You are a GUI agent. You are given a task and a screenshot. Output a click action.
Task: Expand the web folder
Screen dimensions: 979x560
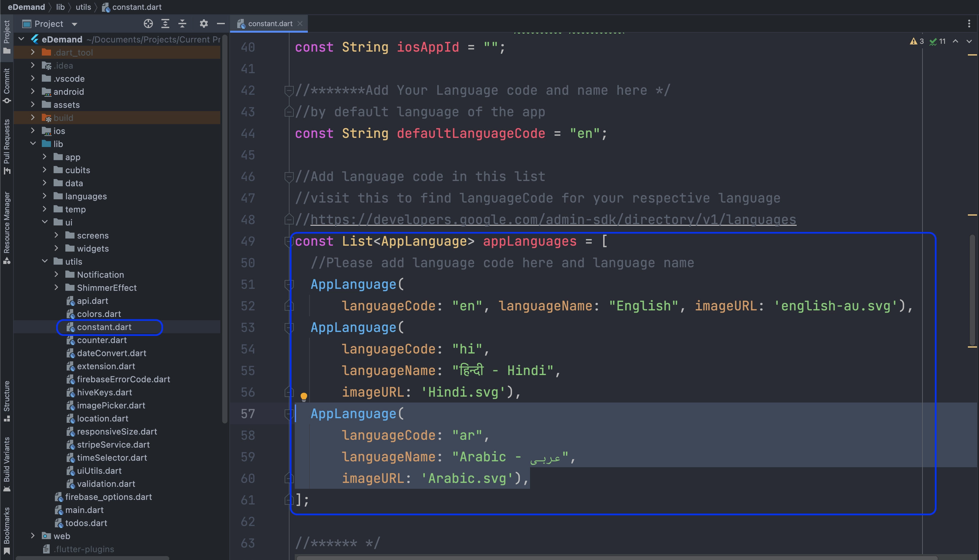(33, 536)
